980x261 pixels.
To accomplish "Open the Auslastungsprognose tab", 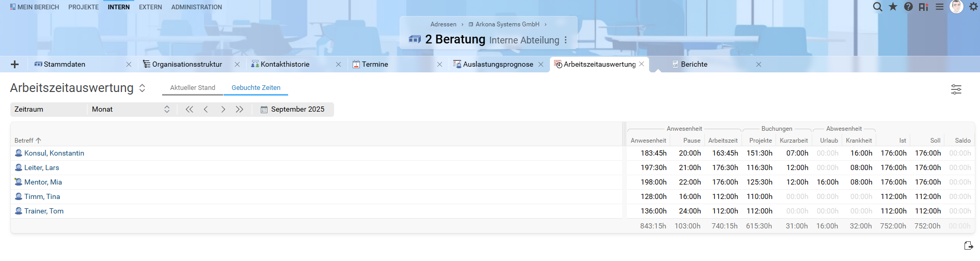I will pyautogui.click(x=497, y=65).
